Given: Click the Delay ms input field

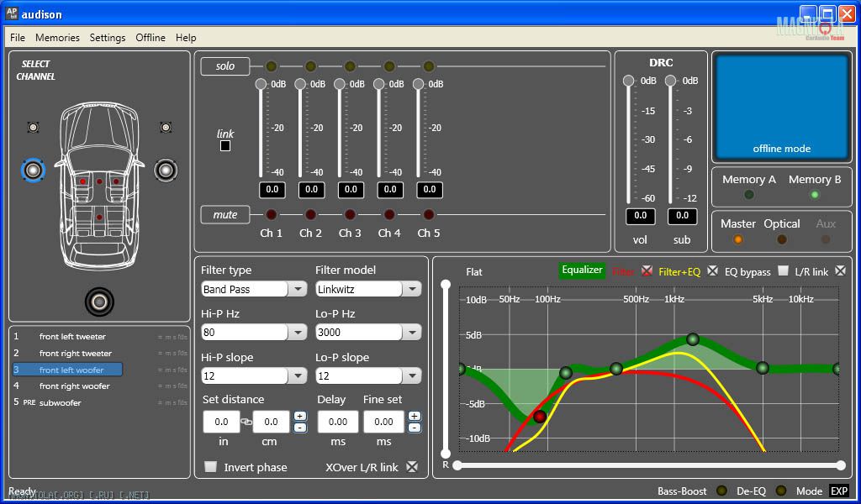Looking at the screenshot, I should click(x=338, y=422).
